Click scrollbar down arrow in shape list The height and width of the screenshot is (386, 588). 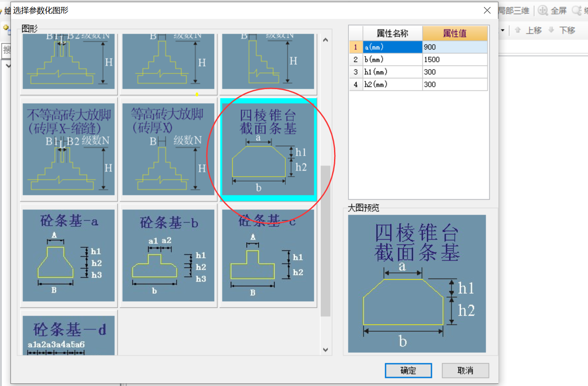click(x=325, y=349)
